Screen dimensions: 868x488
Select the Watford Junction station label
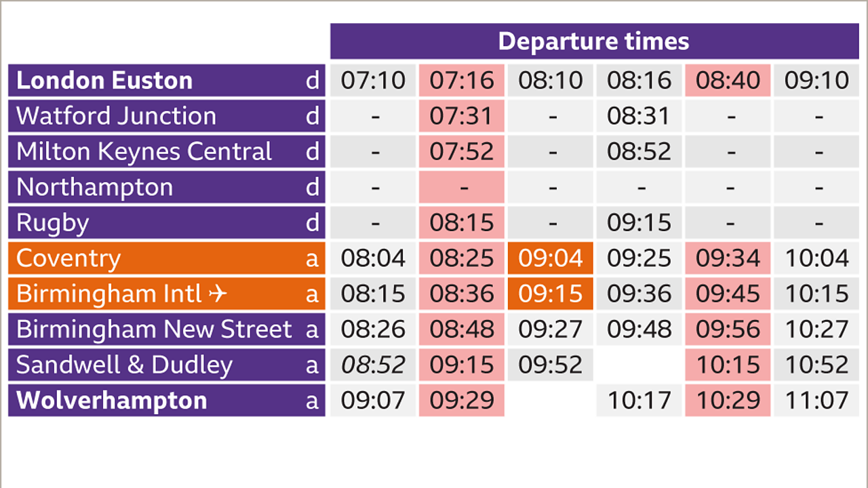click(116, 116)
